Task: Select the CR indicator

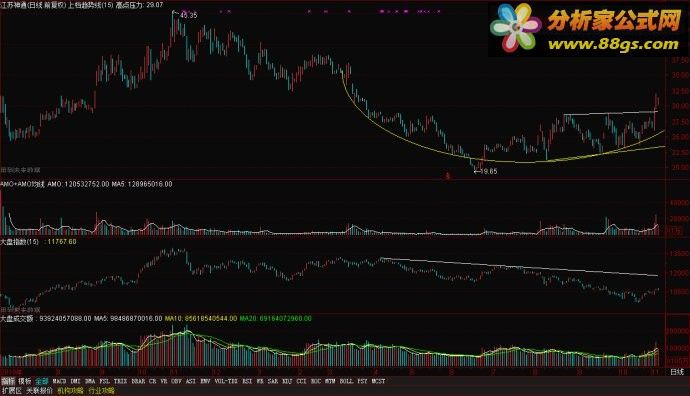Action: (152, 381)
